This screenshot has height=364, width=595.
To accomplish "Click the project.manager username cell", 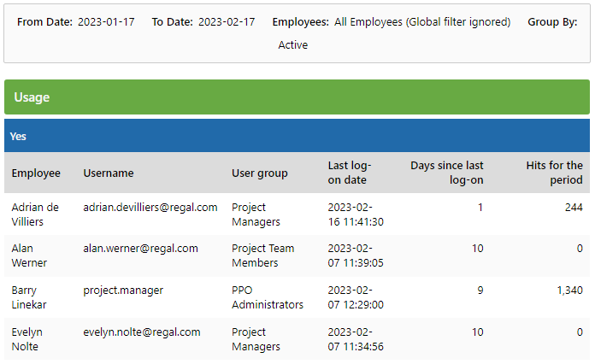I will point(123,290).
